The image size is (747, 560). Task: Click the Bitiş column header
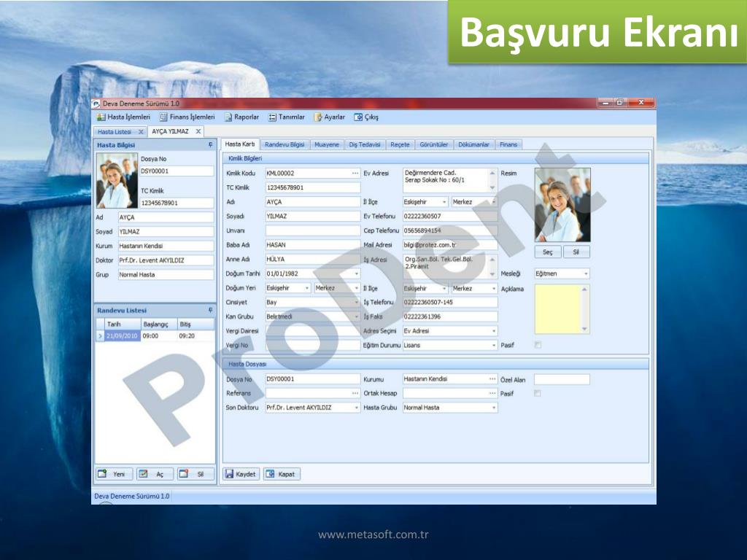(196, 324)
